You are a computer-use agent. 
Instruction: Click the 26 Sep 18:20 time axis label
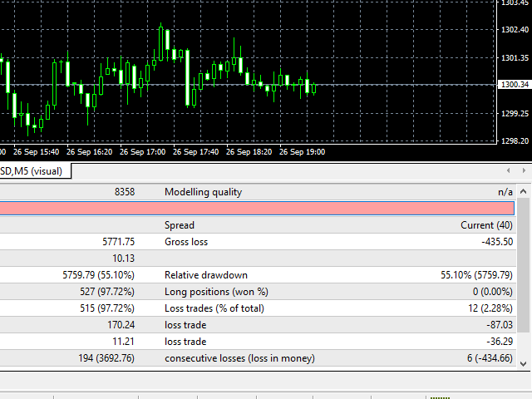point(249,151)
